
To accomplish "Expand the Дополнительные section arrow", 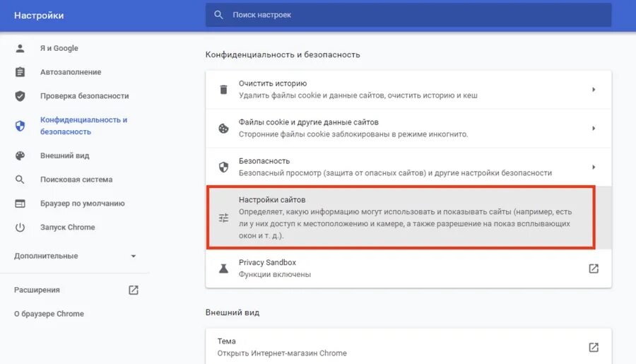I will click(x=134, y=256).
